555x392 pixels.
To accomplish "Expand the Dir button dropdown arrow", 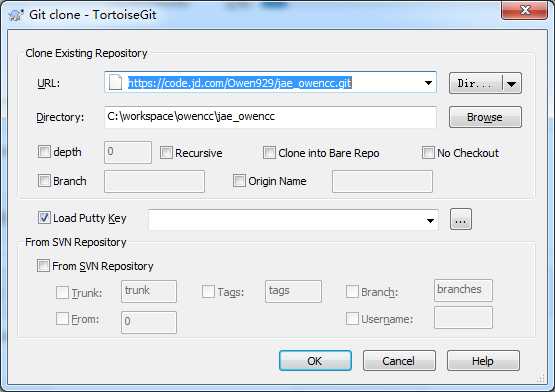I will (x=511, y=84).
